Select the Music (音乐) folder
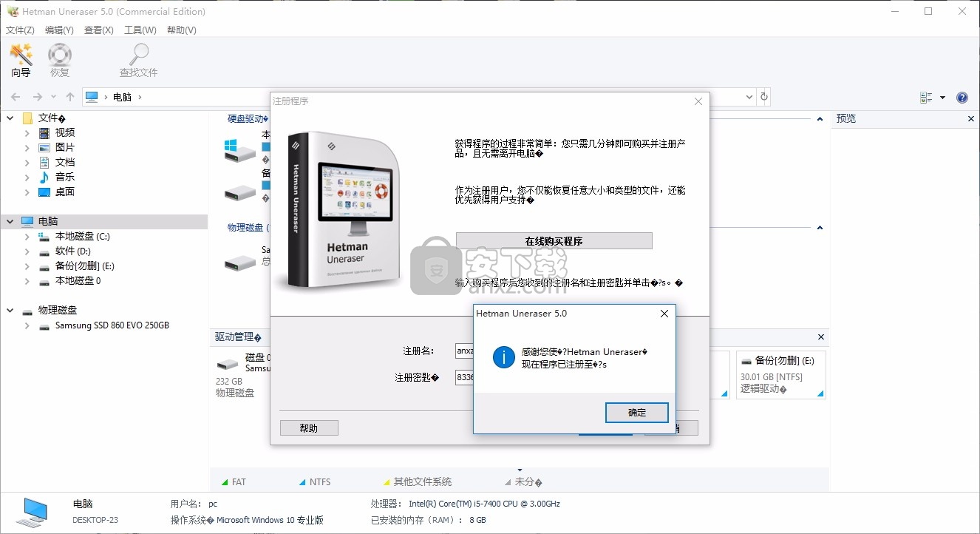The image size is (980, 534). coord(65,177)
